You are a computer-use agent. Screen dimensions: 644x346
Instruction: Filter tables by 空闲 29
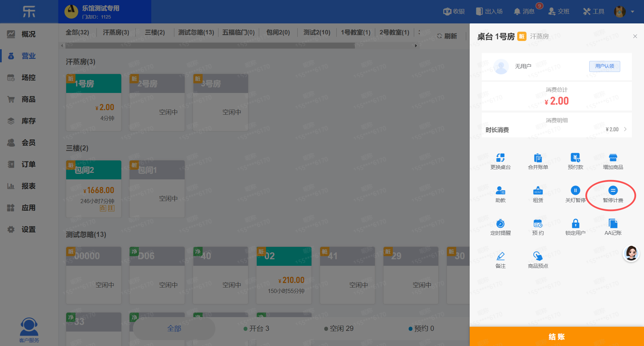pos(339,328)
